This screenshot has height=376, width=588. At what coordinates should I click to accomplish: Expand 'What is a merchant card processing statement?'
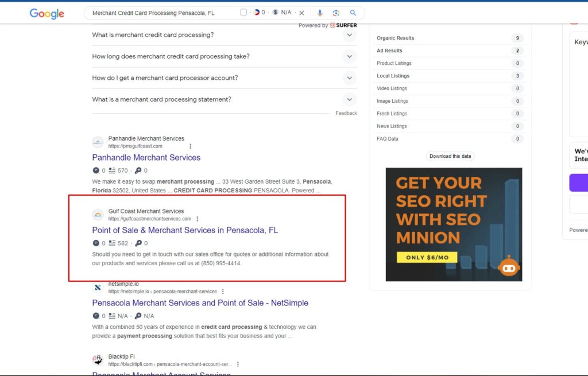point(225,99)
